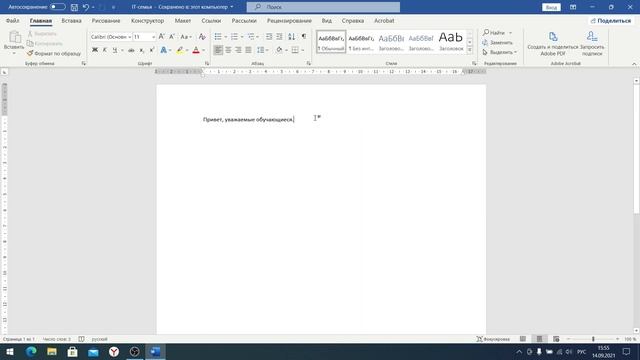Click the decrease font size icon
Image resolution: width=640 pixels, height=360 pixels.
(172, 37)
